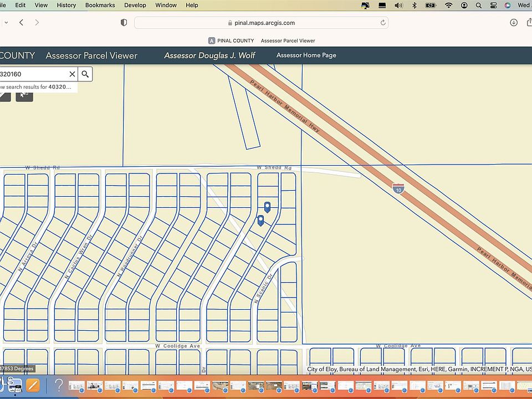Screen dimensions: 532x399
Task: Open Safari's privacy report shield icon
Action: (x=124, y=22)
